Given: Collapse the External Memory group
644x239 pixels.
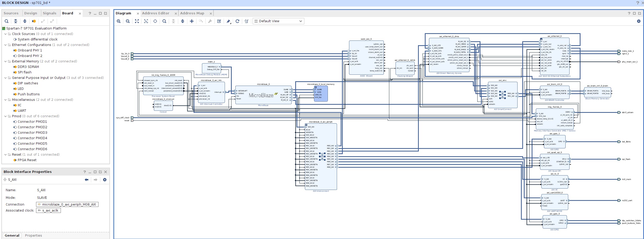Looking at the screenshot, I should (5, 61).
